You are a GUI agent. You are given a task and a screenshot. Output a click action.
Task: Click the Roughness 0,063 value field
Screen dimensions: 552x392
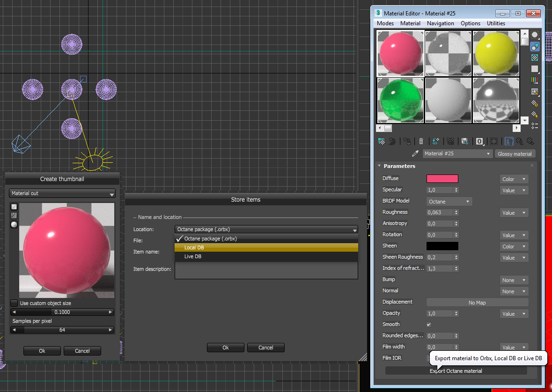coord(439,212)
